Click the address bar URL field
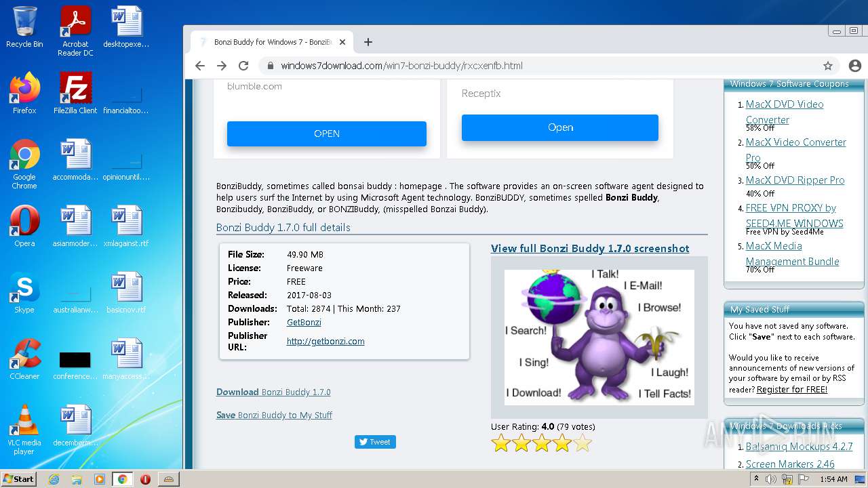This screenshot has width=868, height=488. (542, 66)
